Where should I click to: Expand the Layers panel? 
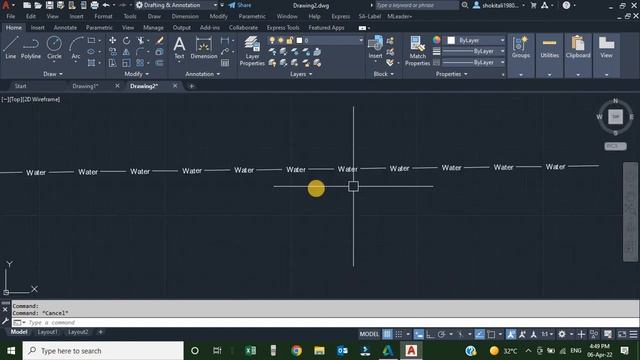coord(301,74)
